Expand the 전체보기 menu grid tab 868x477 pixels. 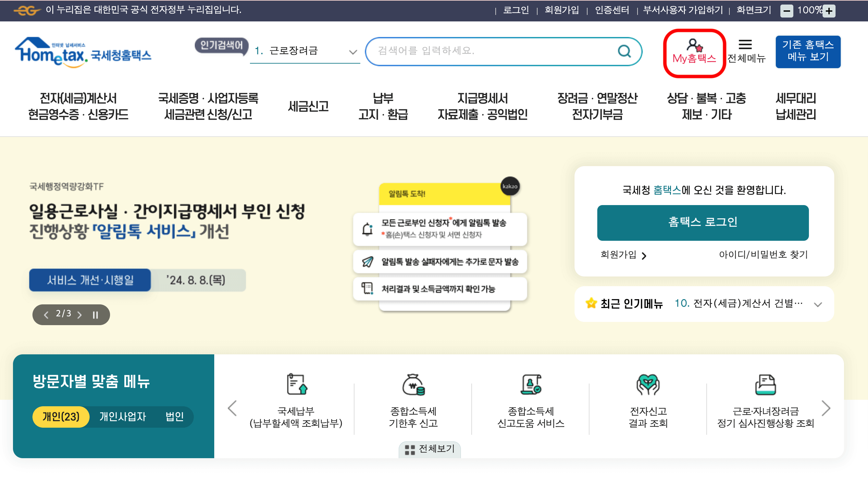(x=430, y=449)
